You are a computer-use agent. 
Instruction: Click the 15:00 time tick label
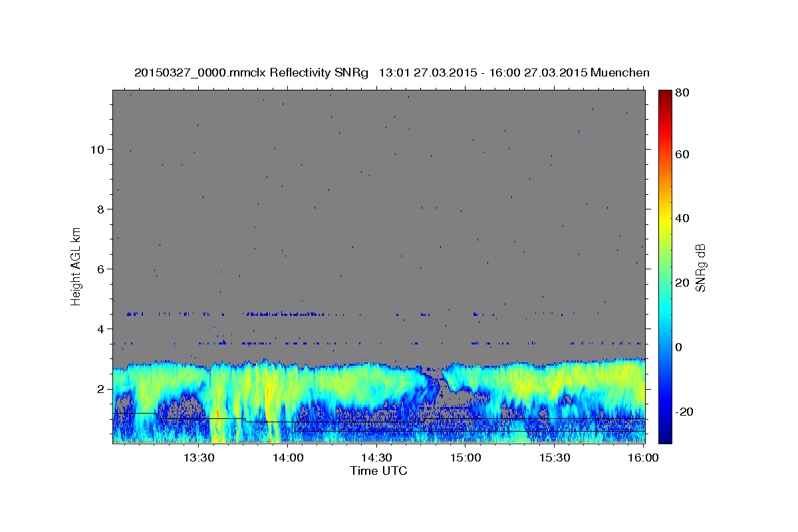[465, 458]
